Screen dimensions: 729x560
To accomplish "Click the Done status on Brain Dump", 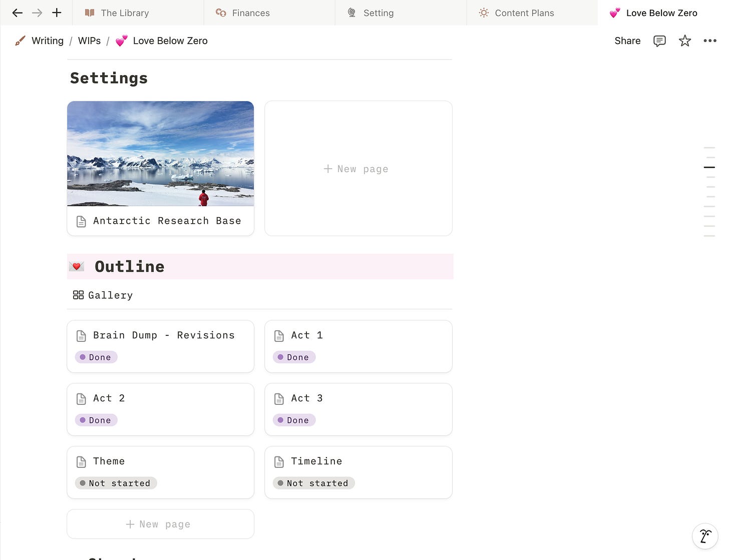I will pyautogui.click(x=96, y=357).
